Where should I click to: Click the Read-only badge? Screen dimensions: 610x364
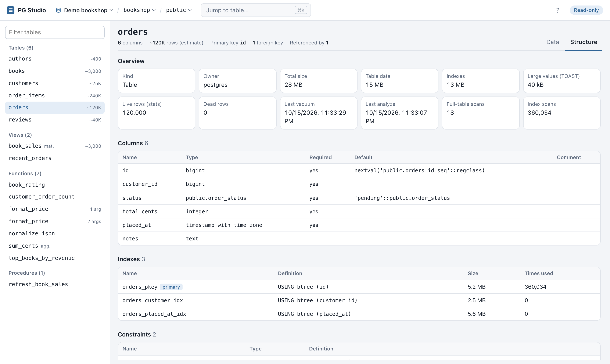point(586,10)
